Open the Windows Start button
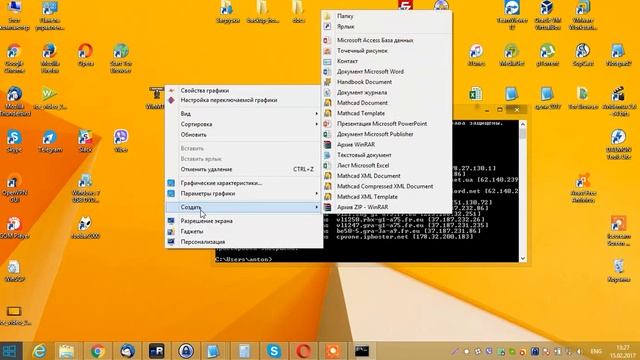 [x=9, y=351]
